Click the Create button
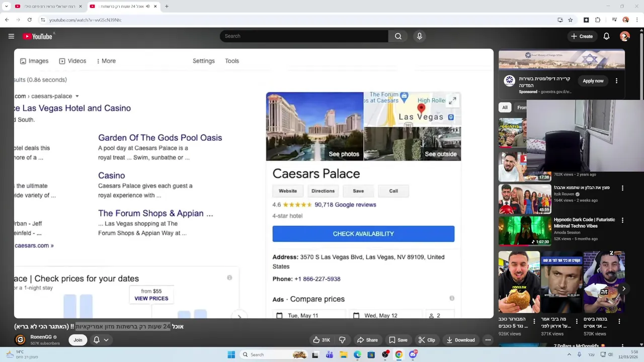 click(582, 36)
